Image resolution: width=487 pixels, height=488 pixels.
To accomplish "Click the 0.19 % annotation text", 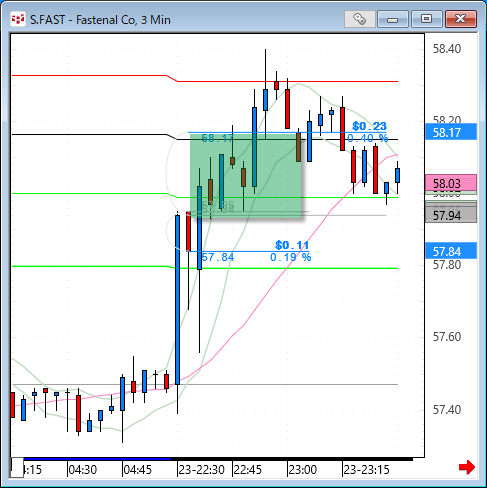I will 291,257.
